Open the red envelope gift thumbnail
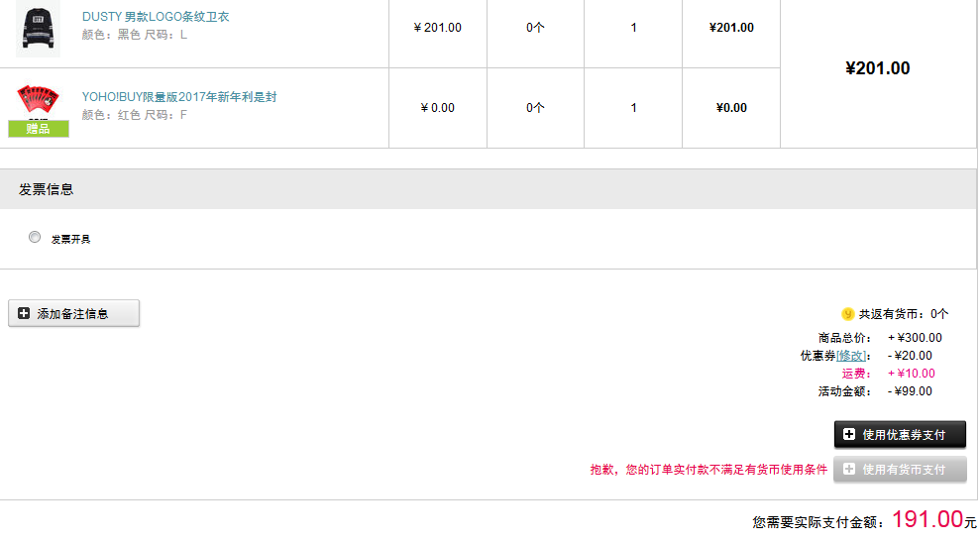980x543 pixels. (x=38, y=100)
